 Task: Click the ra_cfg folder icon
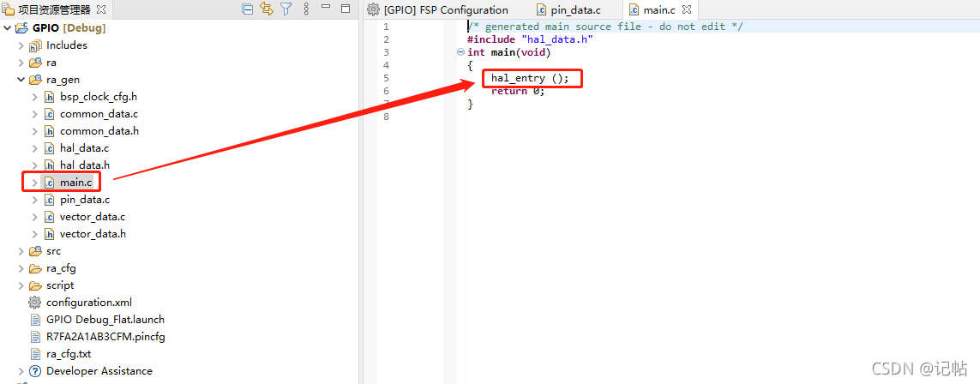click(35, 268)
